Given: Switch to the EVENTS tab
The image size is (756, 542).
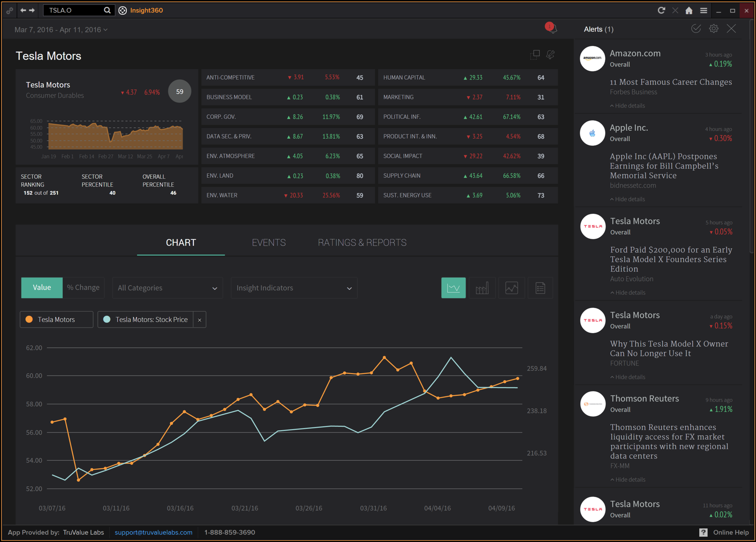Looking at the screenshot, I should [x=268, y=242].
